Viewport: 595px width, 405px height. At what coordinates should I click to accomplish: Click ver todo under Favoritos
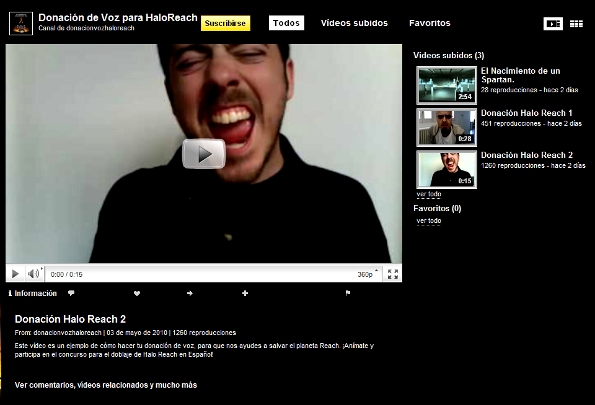429,221
